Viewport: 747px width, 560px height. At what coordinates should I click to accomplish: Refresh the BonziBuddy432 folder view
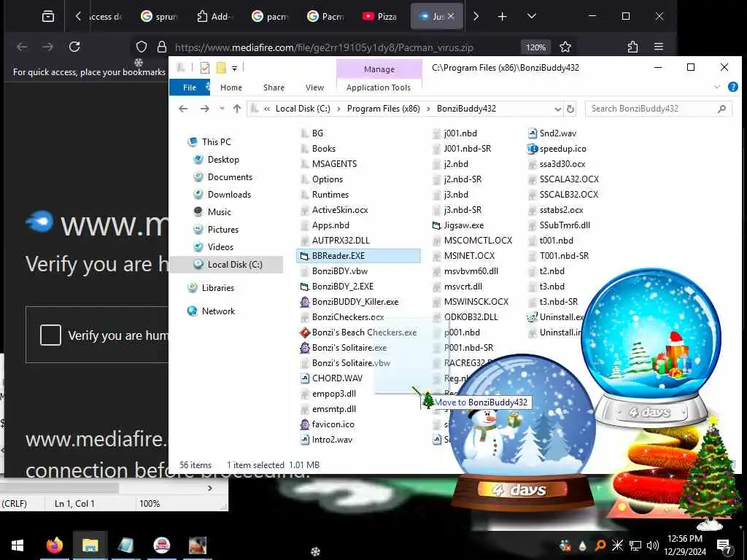pyautogui.click(x=570, y=109)
